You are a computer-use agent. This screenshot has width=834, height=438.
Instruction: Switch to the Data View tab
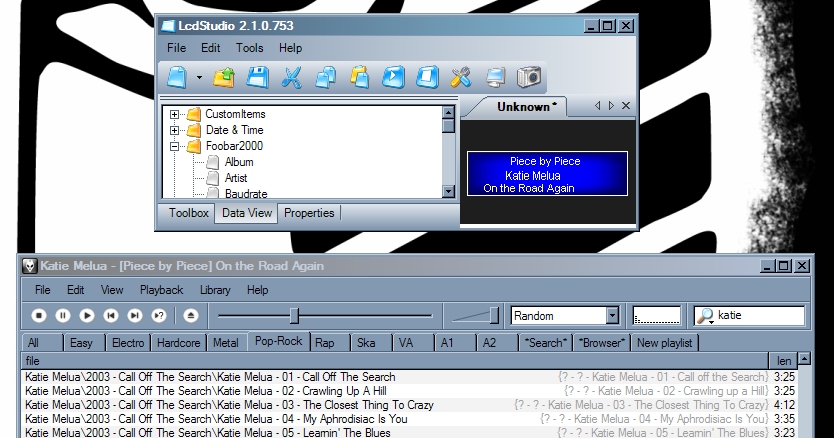247,213
